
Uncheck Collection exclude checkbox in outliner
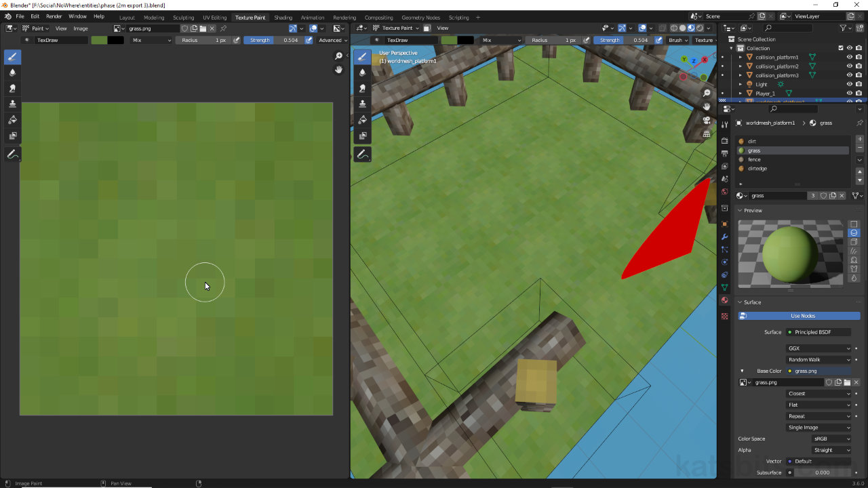pyautogui.click(x=841, y=48)
